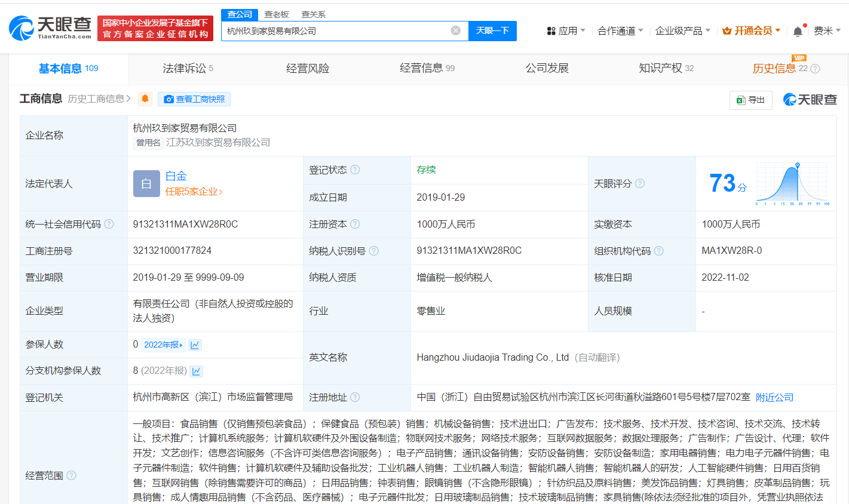Click the chart icon after 参保人数 2022年报

click(195, 345)
